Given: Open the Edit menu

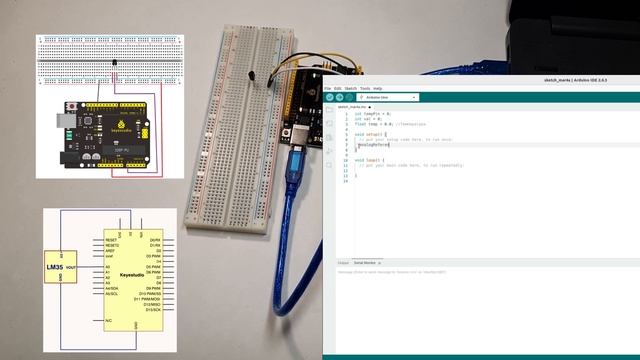Looking at the screenshot, I should point(338,89).
